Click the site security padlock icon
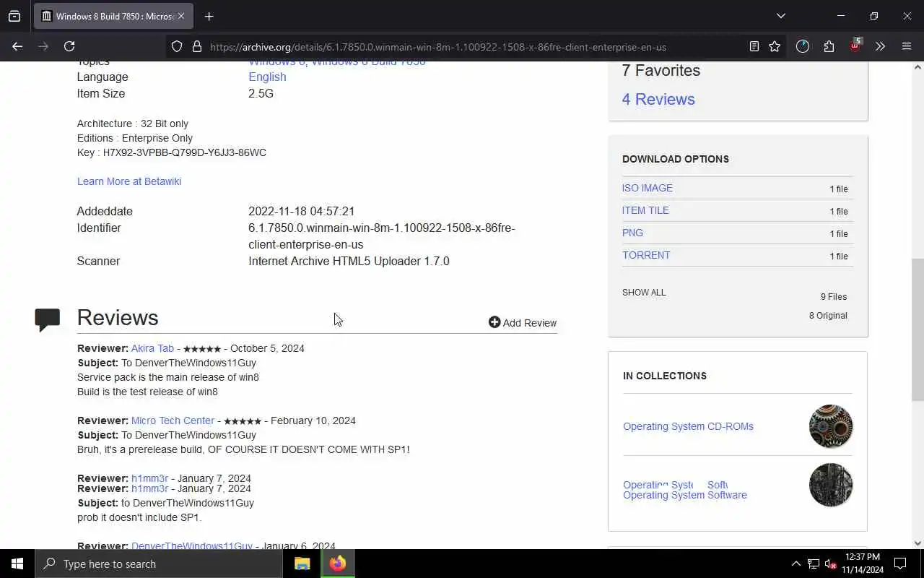 pyautogui.click(x=196, y=46)
